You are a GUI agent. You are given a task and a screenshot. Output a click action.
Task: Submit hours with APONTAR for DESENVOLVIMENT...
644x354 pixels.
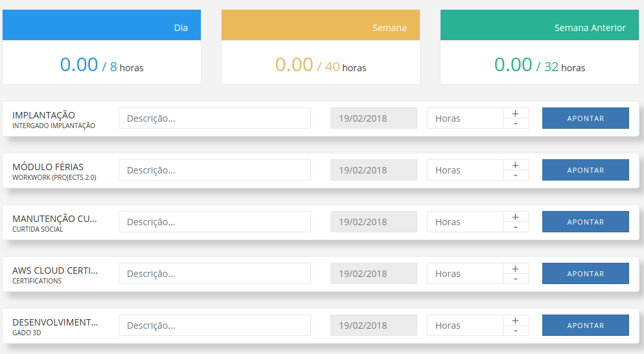click(585, 325)
